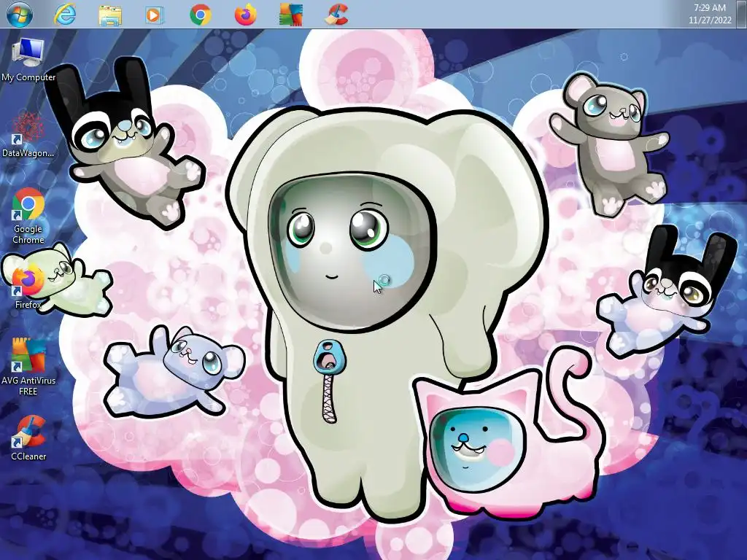Screen dimensions: 747x560
Task: Select the DataWagon desktop shortcut icon
Action: [x=28, y=135]
